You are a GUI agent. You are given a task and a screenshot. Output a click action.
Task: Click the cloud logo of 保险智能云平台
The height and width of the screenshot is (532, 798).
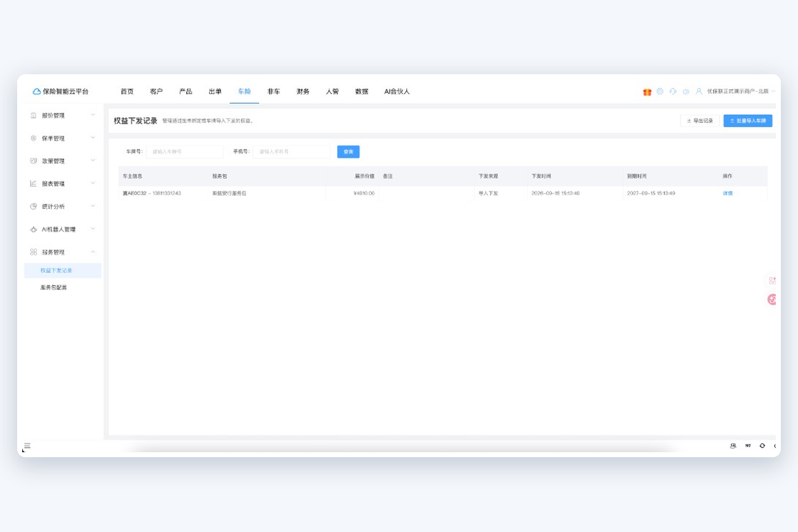[x=37, y=91]
